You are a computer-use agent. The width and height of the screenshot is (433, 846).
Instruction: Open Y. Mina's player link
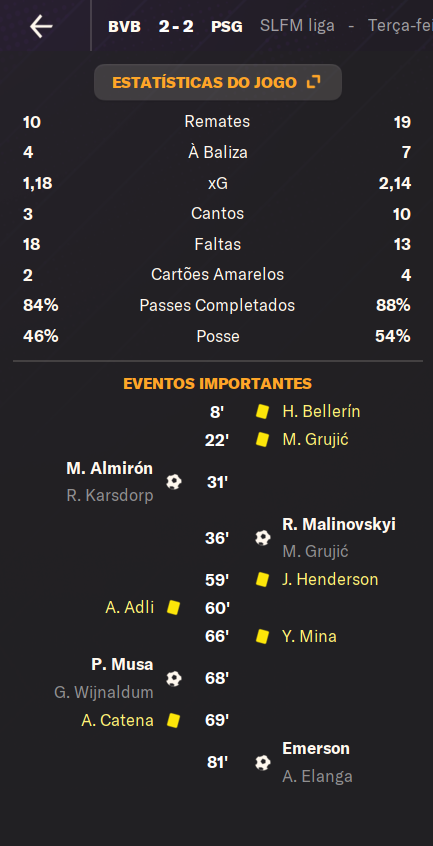point(310,636)
